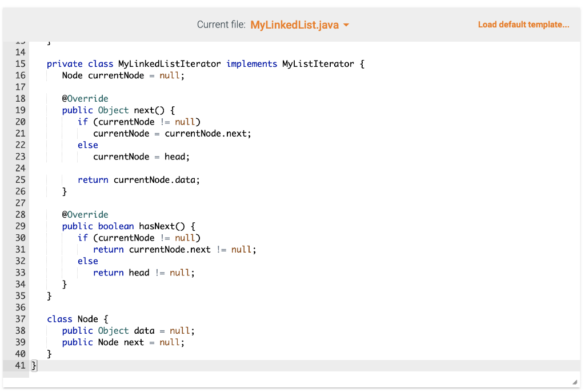Screen dimensions: 585x392
Task: Click line number 15 in the gutter
Action: pos(20,63)
